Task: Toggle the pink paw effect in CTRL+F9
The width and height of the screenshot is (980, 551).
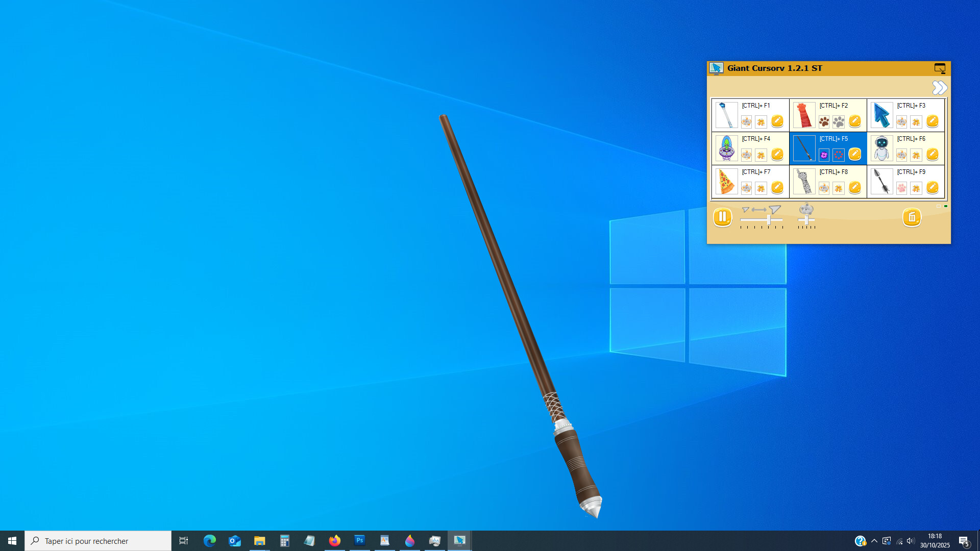Action: click(x=901, y=188)
